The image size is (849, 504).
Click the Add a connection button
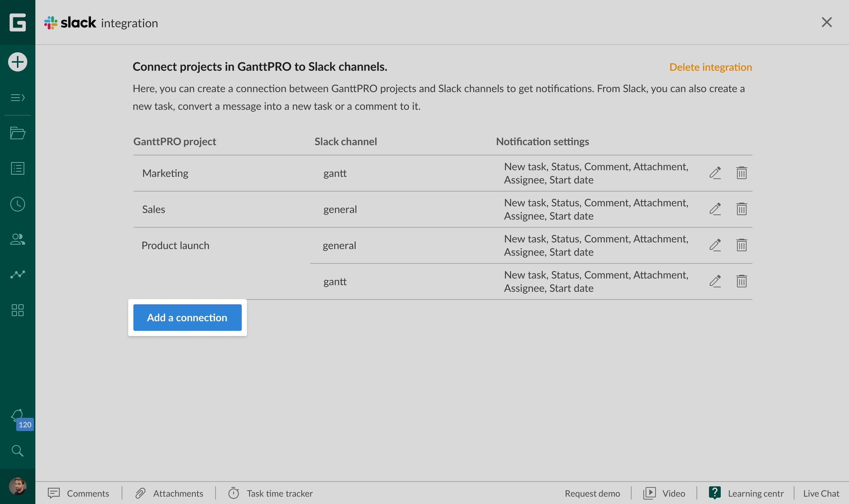pos(187,318)
